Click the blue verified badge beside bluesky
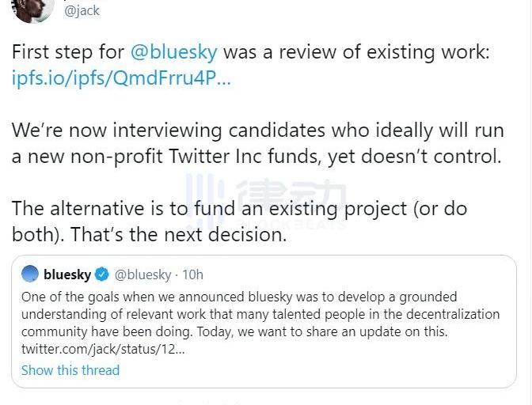532x405 pixels. pos(102,274)
